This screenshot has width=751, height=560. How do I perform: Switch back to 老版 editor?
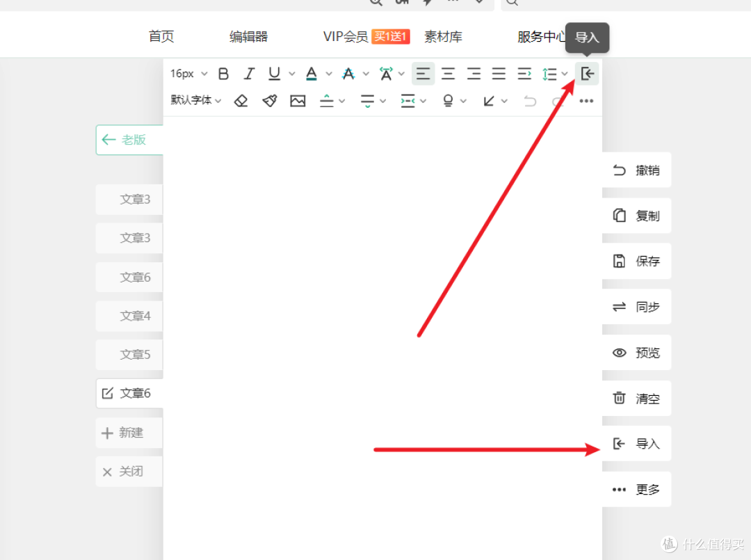tap(130, 140)
